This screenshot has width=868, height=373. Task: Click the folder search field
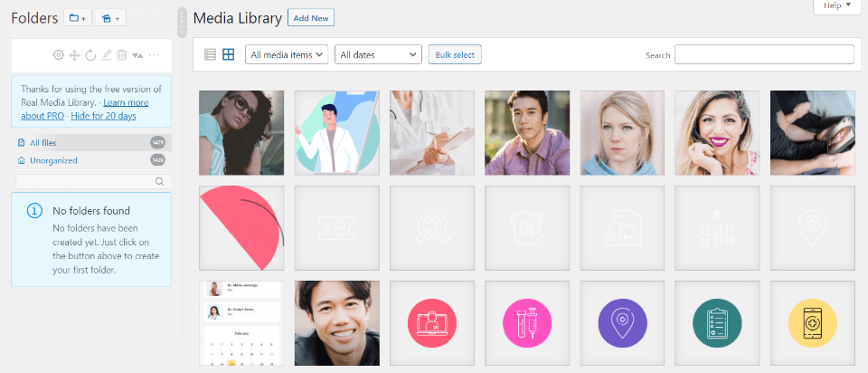[x=93, y=181]
